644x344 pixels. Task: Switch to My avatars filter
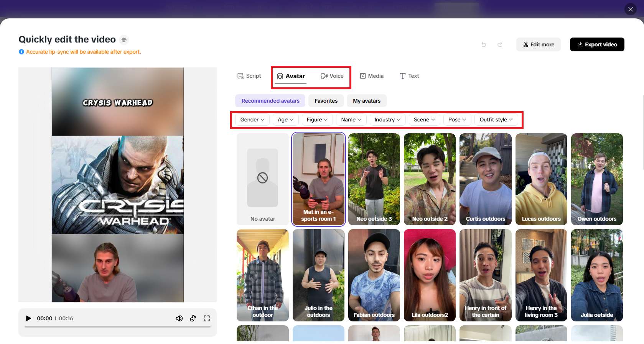[x=367, y=101]
